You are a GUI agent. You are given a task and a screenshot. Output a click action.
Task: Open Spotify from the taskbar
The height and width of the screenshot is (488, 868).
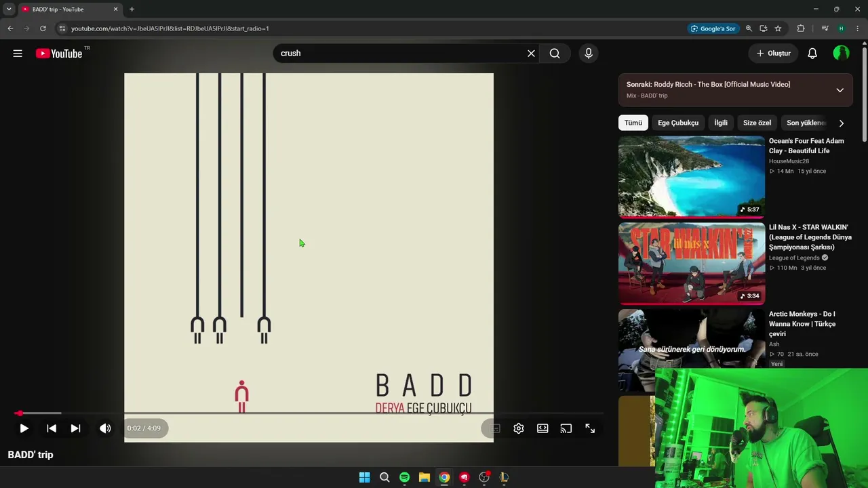click(x=404, y=477)
